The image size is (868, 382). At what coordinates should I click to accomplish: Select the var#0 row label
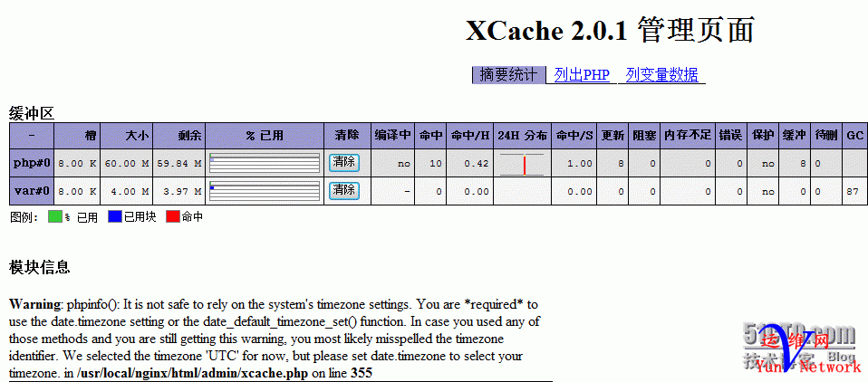pyautogui.click(x=32, y=191)
